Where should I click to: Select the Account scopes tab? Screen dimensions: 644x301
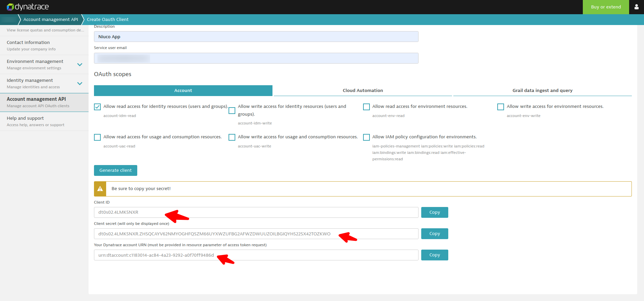tap(183, 91)
